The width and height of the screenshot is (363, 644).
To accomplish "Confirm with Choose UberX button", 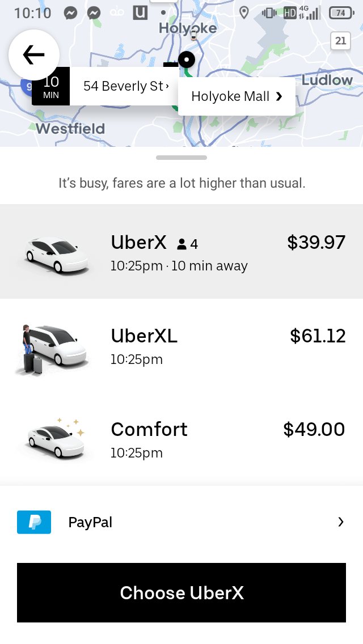I will pyautogui.click(x=181, y=592).
